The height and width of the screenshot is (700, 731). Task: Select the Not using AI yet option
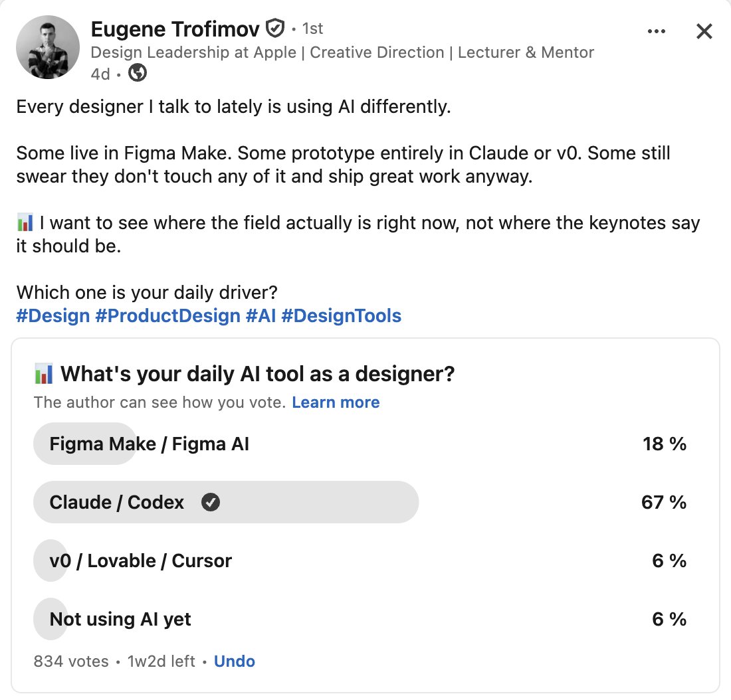360,619
